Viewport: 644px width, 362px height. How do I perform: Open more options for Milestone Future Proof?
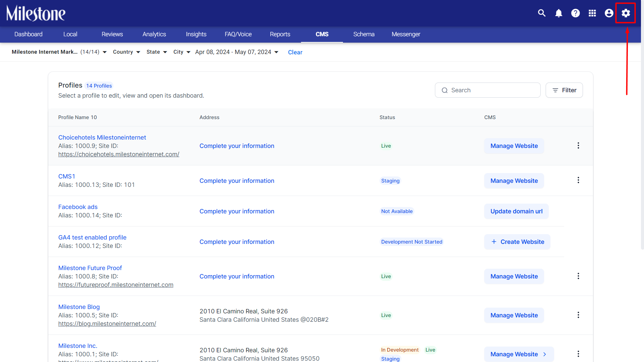point(578,276)
